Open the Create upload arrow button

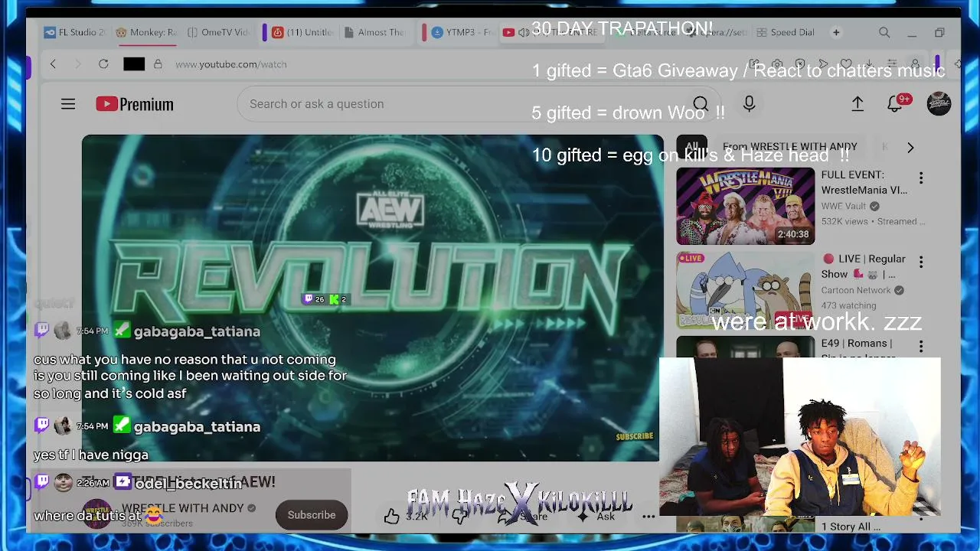857,104
